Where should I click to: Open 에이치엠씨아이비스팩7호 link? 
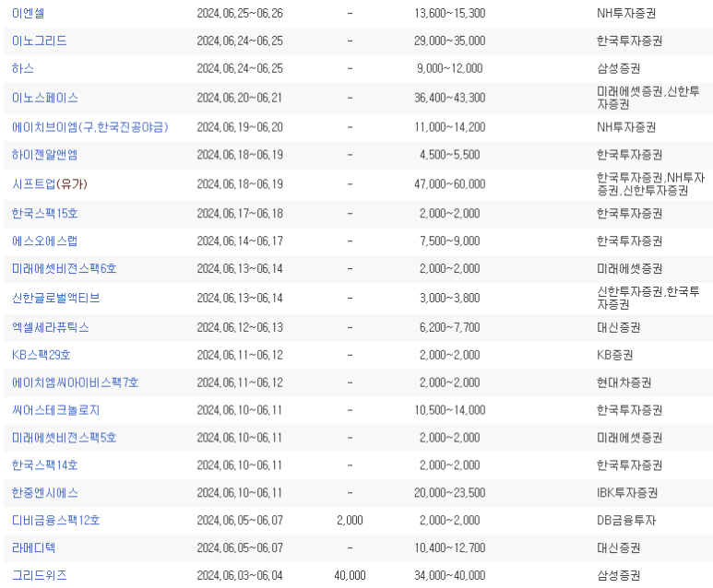pos(75,382)
